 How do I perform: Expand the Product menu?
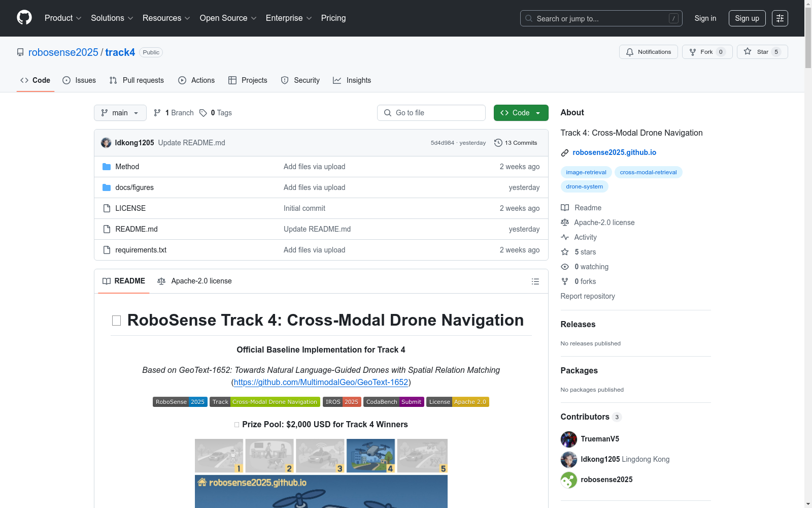(x=63, y=18)
